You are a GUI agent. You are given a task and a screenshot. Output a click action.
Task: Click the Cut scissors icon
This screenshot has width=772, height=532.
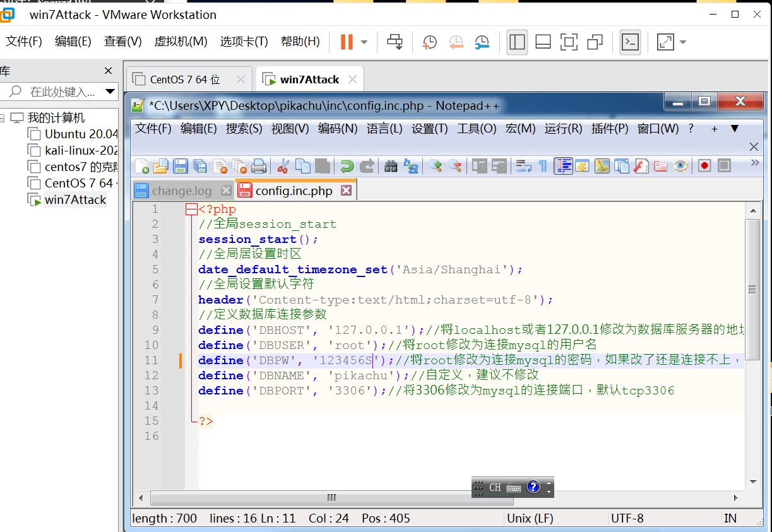[283, 166]
